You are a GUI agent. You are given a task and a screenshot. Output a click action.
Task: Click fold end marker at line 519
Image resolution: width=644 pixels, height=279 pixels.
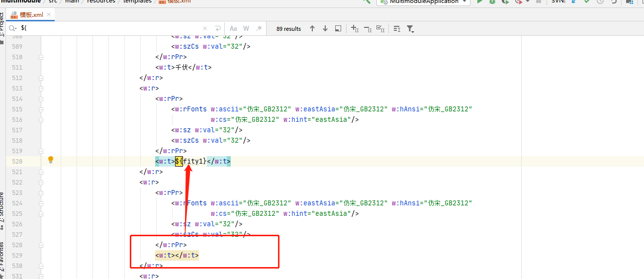tap(41, 151)
